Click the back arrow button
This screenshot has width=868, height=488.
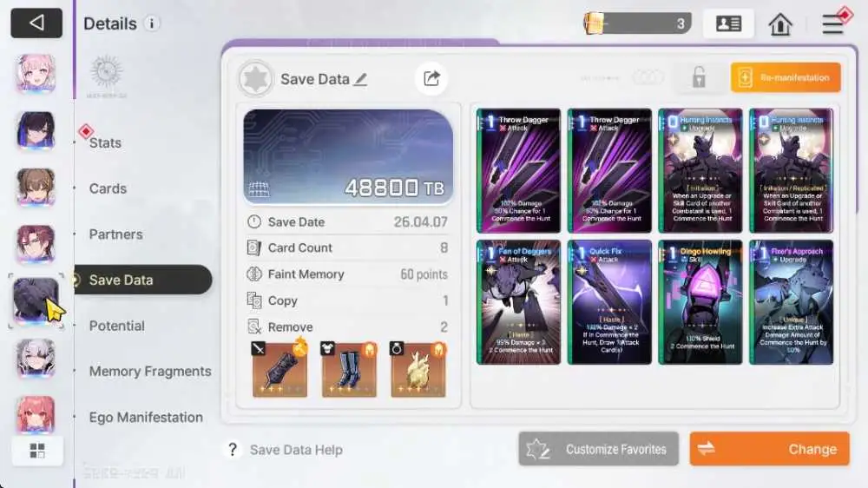click(36, 23)
